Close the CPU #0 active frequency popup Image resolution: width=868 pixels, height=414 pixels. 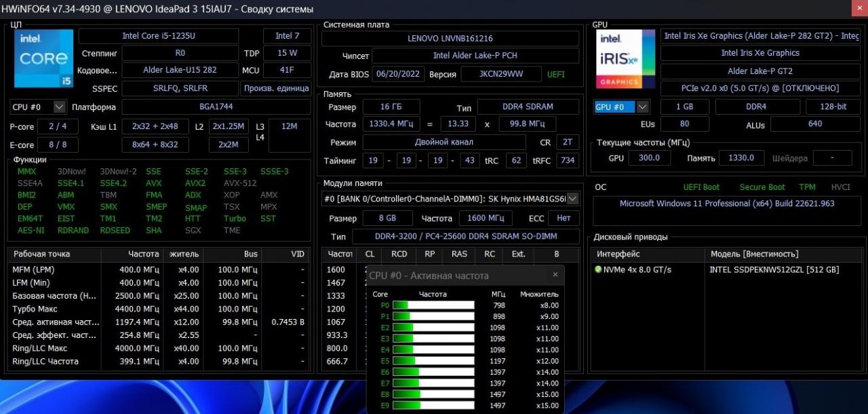click(555, 275)
